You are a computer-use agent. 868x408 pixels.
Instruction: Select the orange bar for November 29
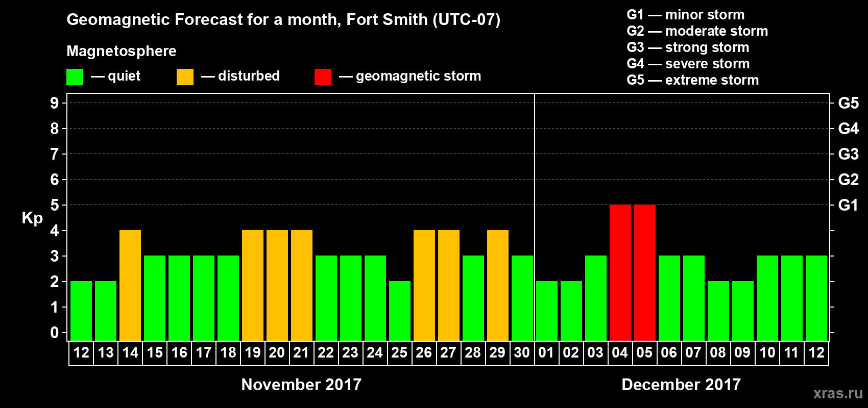coord(498,286)
